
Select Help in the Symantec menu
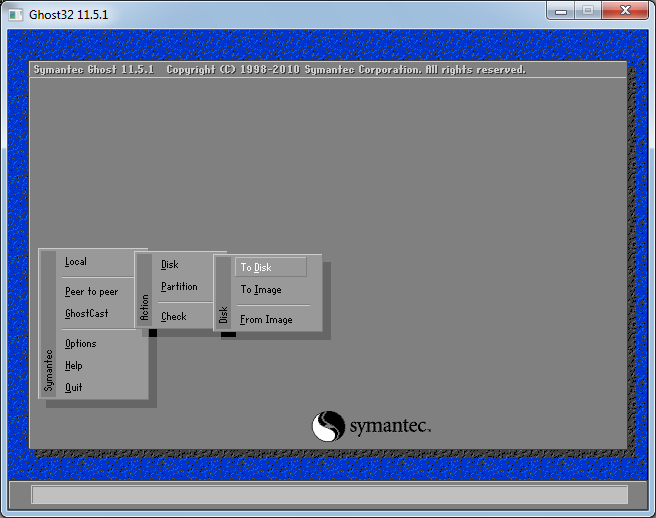[74, 366]
